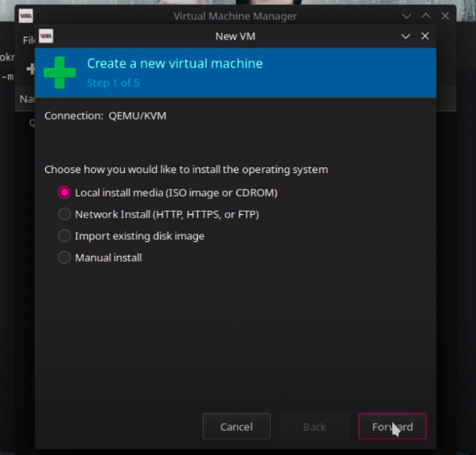This screenshot has width=476, height=455.
Task: Select the Manual install radio option
Action: click(x=64, y=257)
